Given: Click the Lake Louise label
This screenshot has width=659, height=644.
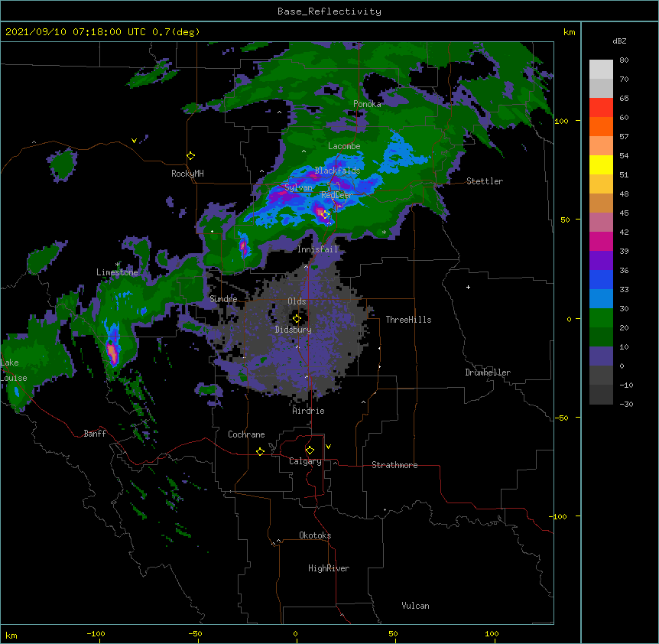Looking at the screenshot, I should point(14,370).
